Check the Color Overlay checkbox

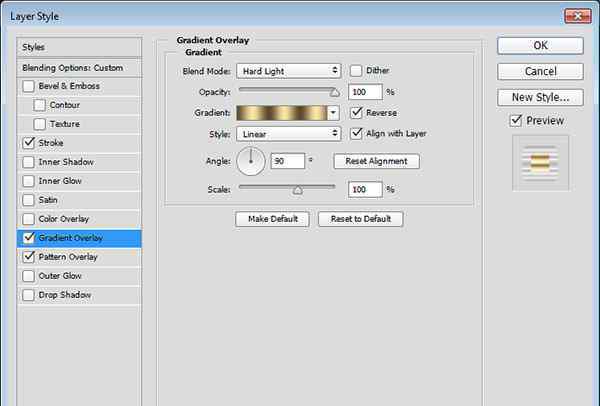click(x=28, y=219)
